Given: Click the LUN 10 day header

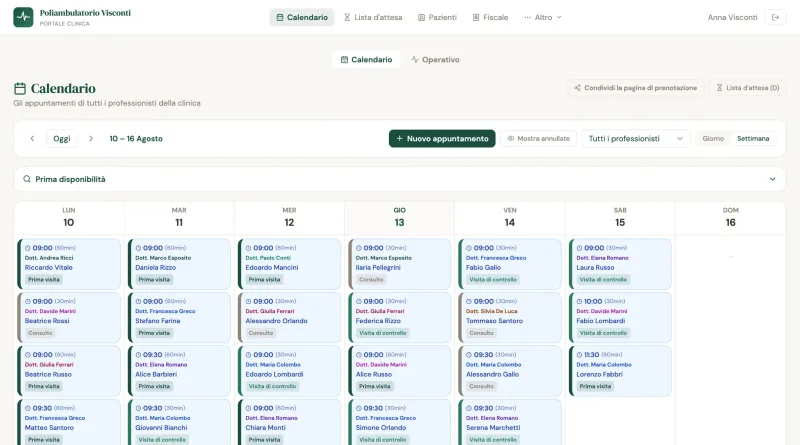Looking at the screenshot, I should pyautogui.click(x=69, y=218).
